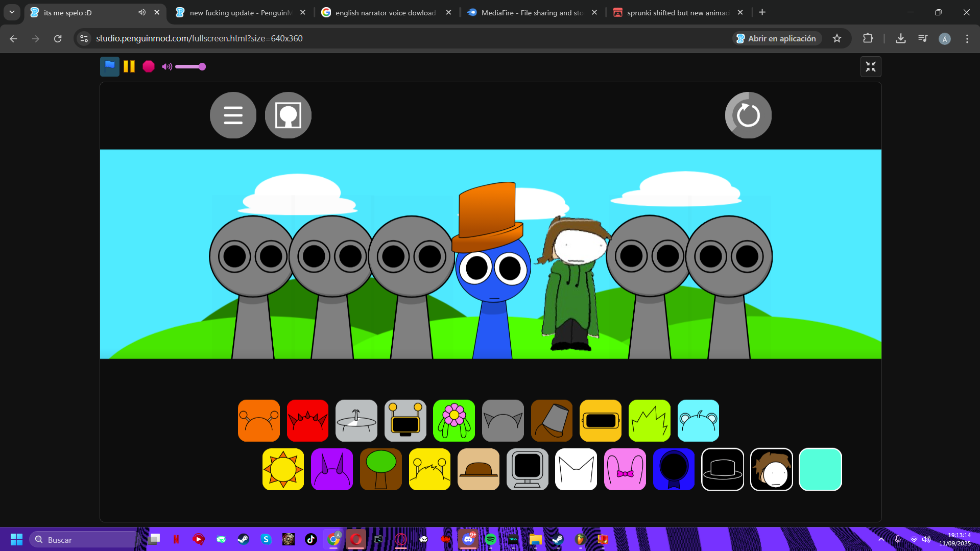The width and height of the screenshot is (980, 551).
Task: Choose the dark blue hooded character icon
Action: [674, 469]
